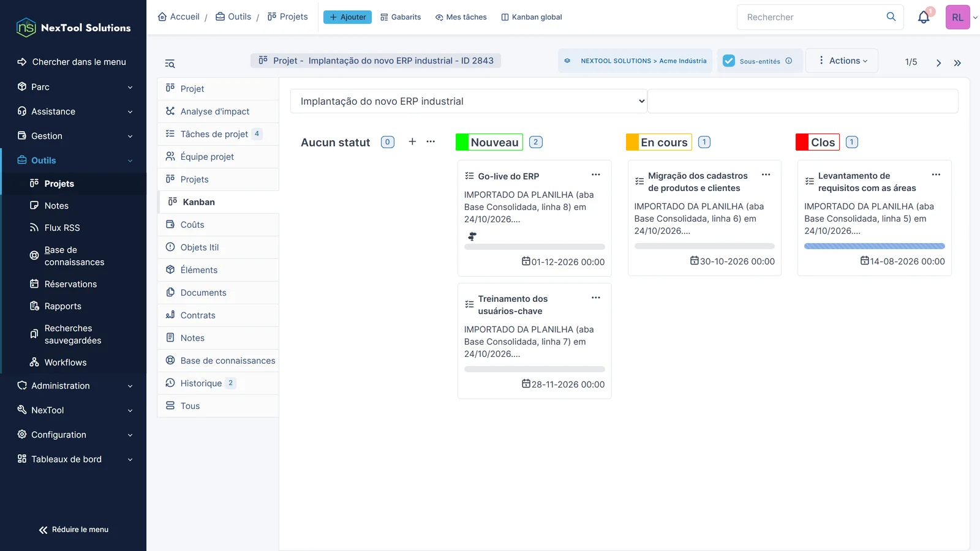This screenshot has height=551, width=980.
Task: Open options for Treinamento dos usuários-chave card
Action: coord(596,298)
